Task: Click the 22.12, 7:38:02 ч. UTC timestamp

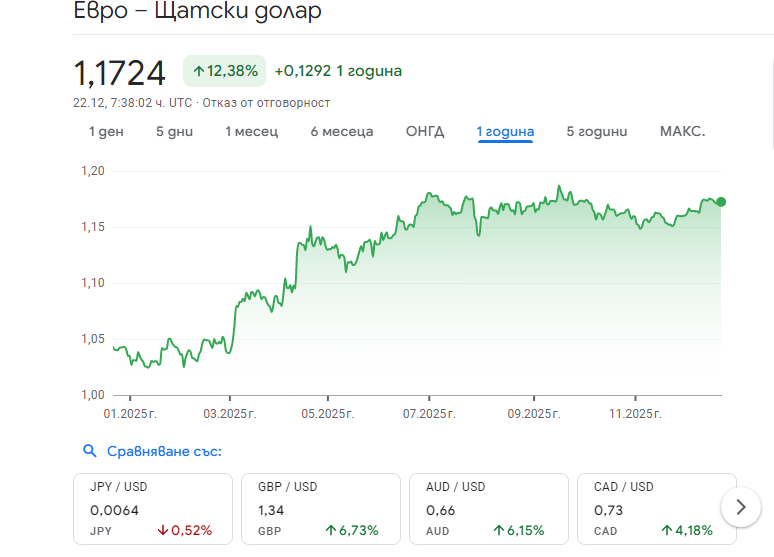Action: 132,103
